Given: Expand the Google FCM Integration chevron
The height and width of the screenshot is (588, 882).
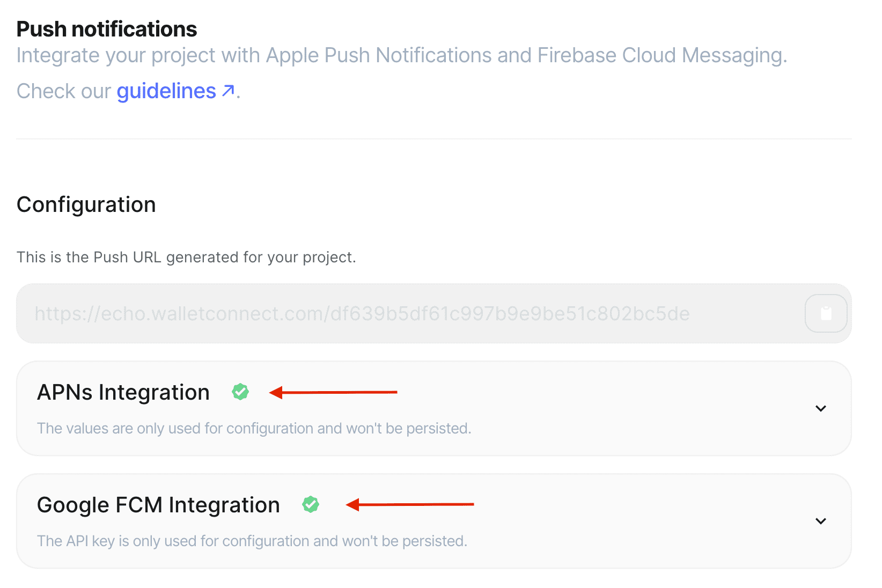Looking at the screenshot, I should tap(820, 521).
